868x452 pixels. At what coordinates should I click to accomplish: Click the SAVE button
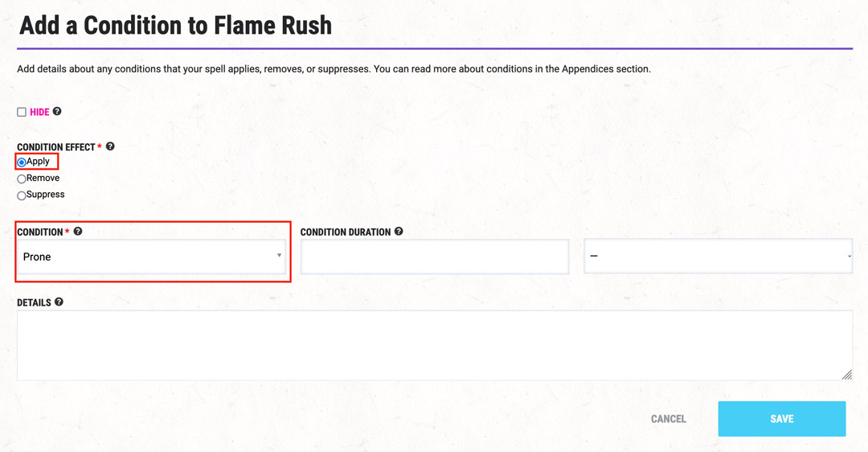pyautogui.click(x=782, y=419)
